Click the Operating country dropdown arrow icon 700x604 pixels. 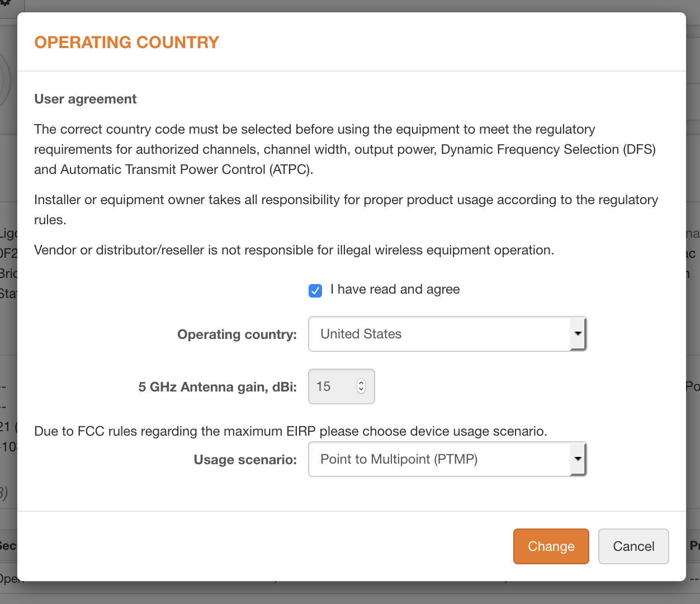(x=578, y=334)
